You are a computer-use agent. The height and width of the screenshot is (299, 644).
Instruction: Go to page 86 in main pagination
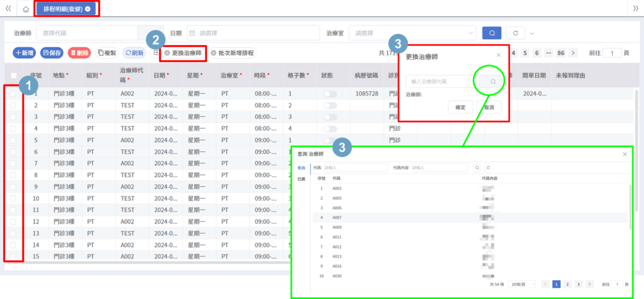click(561, 53)
